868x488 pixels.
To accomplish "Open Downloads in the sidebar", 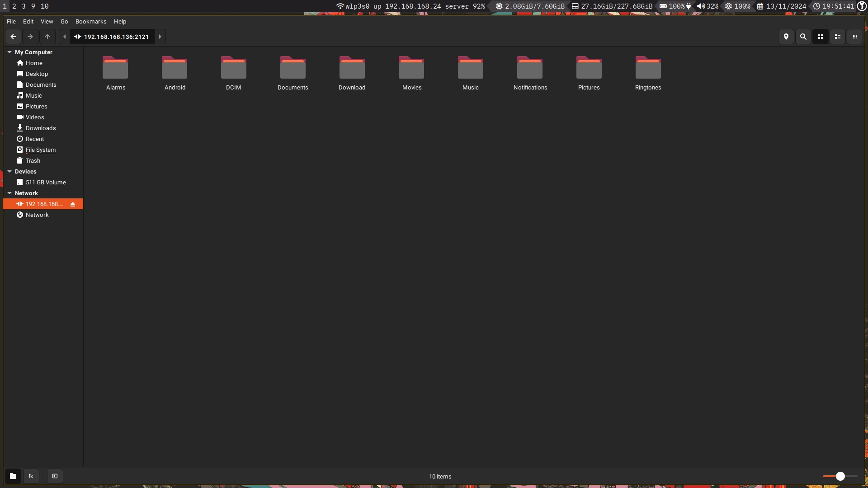I will coord(40,128).
